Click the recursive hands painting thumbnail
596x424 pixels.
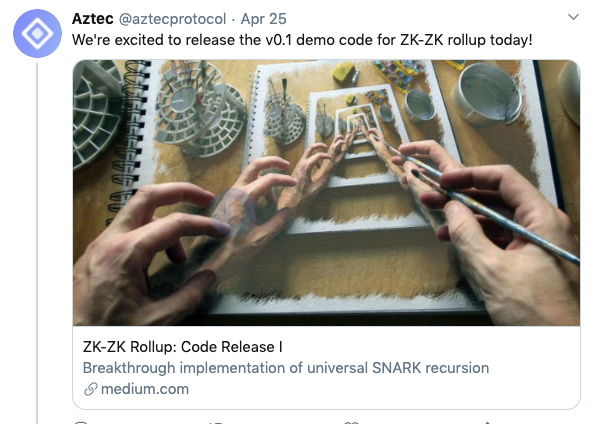click(327, 192)
